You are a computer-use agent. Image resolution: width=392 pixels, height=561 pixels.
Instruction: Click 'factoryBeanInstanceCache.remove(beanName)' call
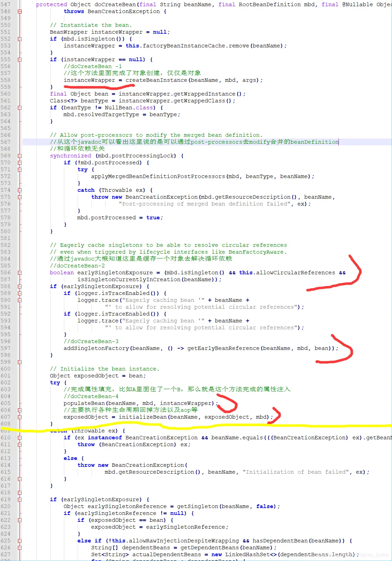point(213,46)
